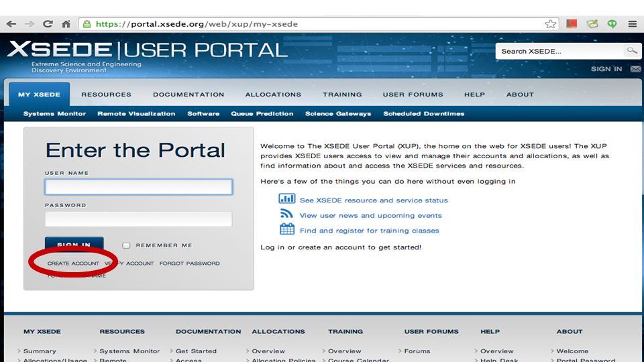Open the About menu tab
This screenshot has height=362, width=644.
(520, 95)
